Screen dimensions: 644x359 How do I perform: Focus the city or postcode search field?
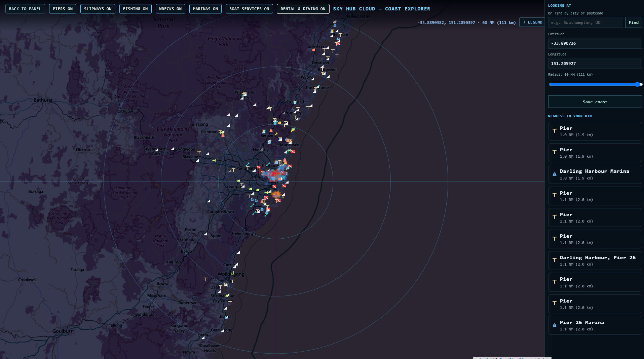click(x=585, y=23)
